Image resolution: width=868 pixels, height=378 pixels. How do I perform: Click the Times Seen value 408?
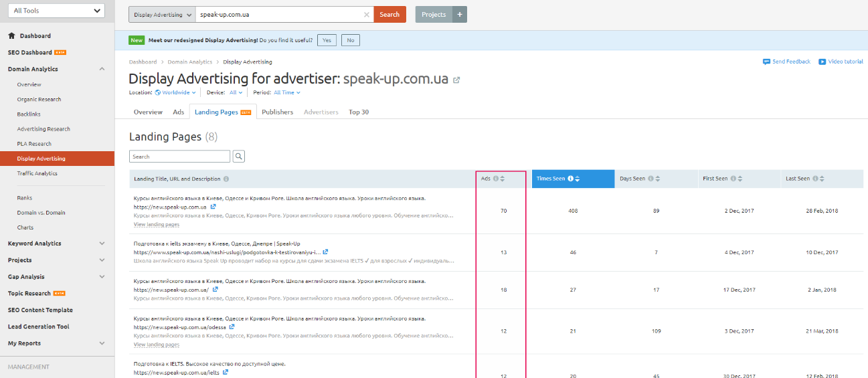(x=573, y=211)
